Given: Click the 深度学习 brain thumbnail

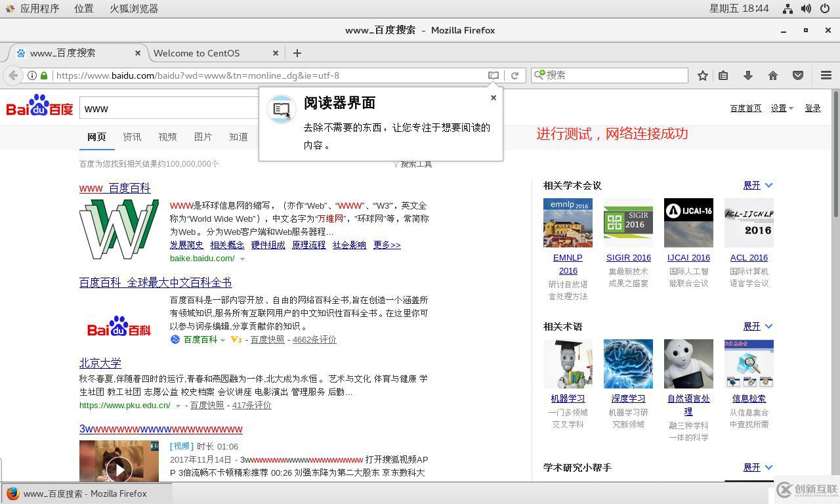Looking at the screenshot, I should tap(628, 364).
